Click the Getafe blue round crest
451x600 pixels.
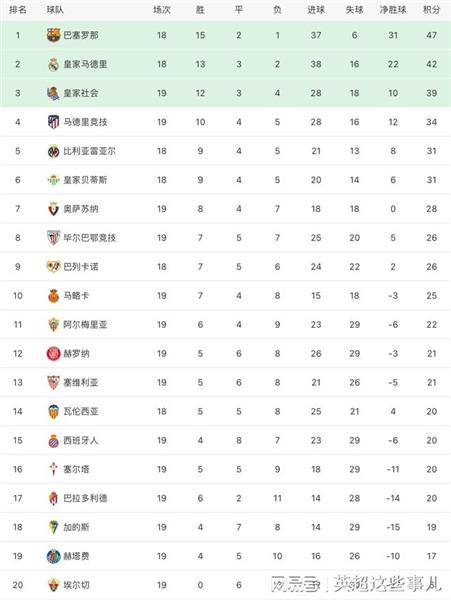tap(54, 556)
